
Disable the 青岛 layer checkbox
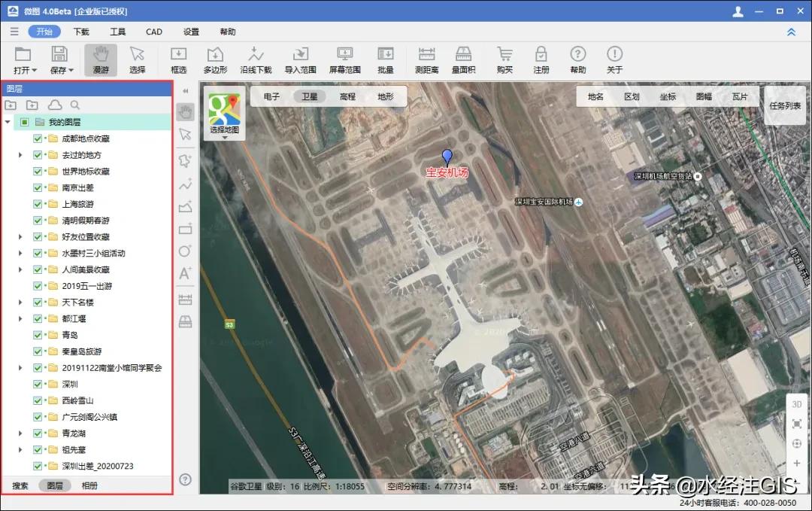point(36,335)
